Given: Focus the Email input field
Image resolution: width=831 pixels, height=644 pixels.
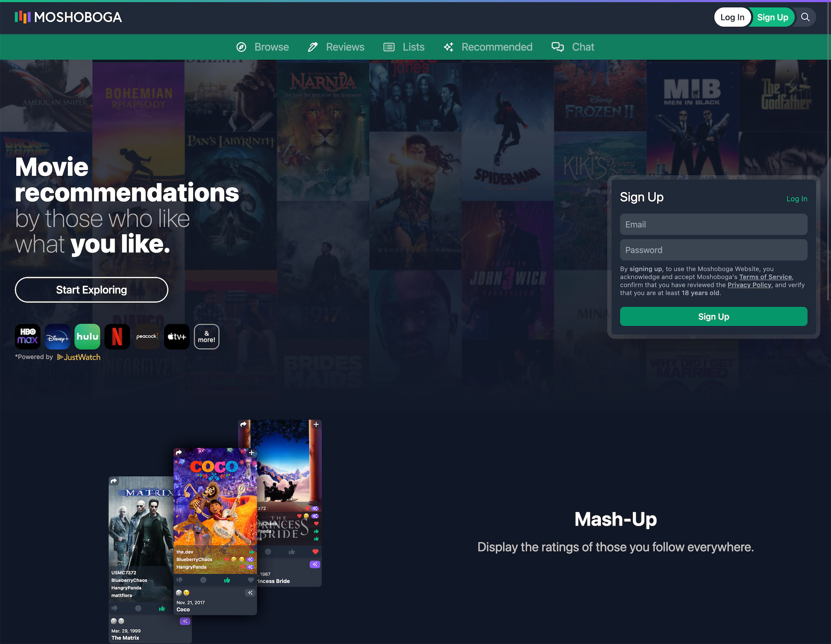Looking at the screenshot, I should point(713,224).
